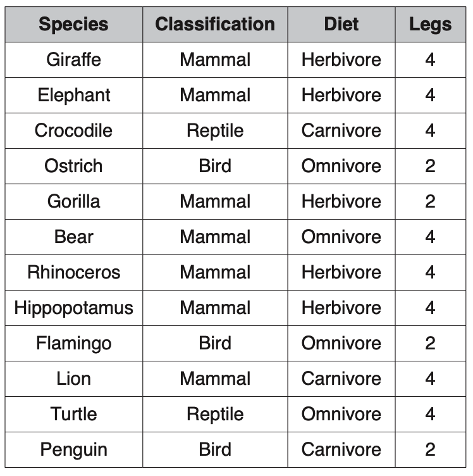
Task: Select the Classification column header
Action: tap(215, 24)
